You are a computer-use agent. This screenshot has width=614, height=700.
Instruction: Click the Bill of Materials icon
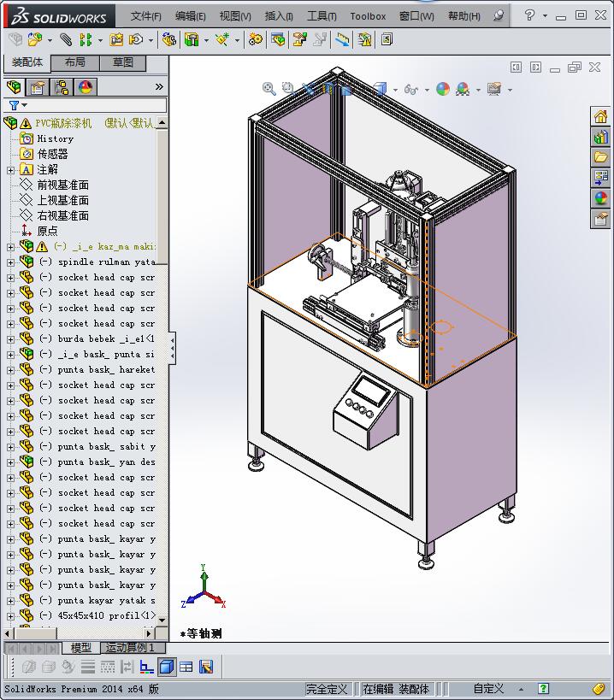278,39
